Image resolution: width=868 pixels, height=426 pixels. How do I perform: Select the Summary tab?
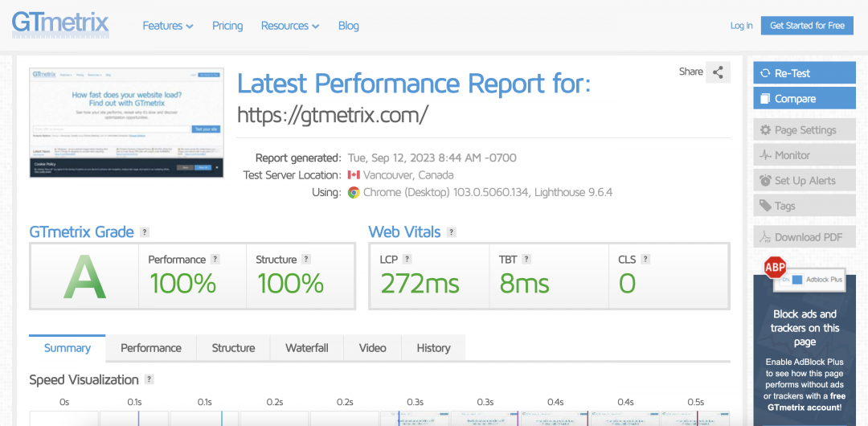click(x=67, y=348)
